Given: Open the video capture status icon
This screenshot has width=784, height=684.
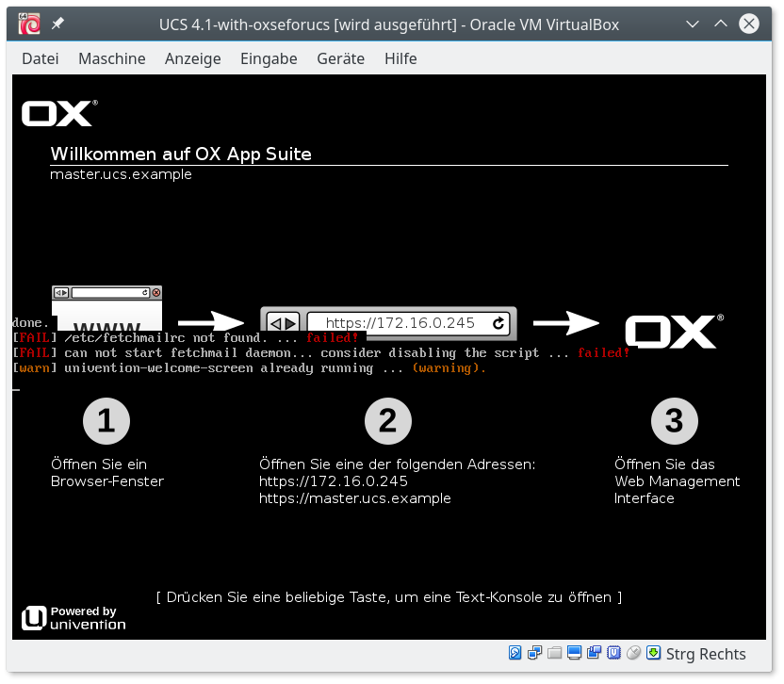Looking at the screenshot, I should click(595, 653).
